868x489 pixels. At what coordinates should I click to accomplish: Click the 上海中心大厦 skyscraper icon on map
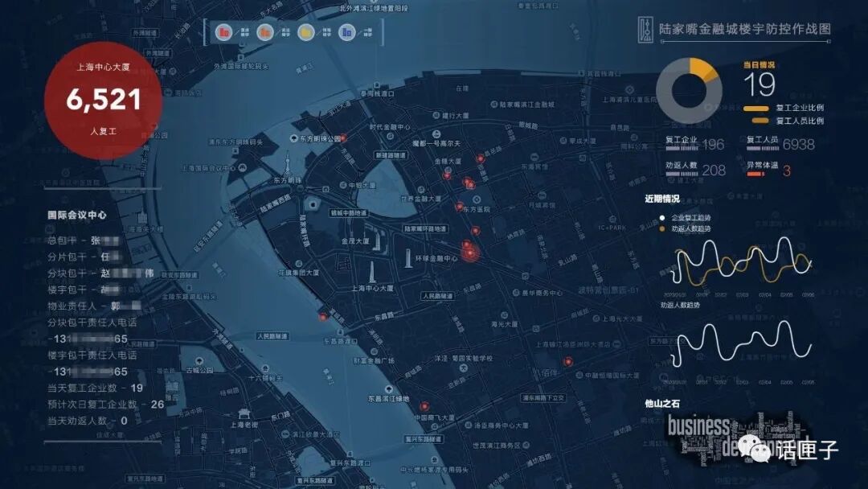tap(372, 272)
